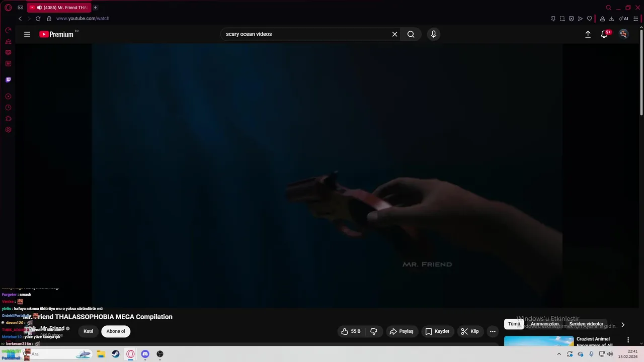Open Opera easy setup sliders icon
The width and height of the screenshot is (644, 362).
point(635,19)
